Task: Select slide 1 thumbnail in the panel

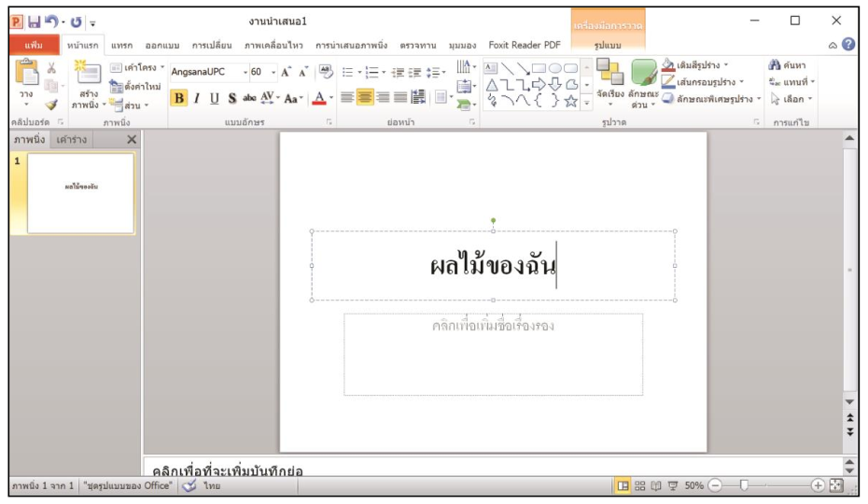Action: tap(80, 193)
